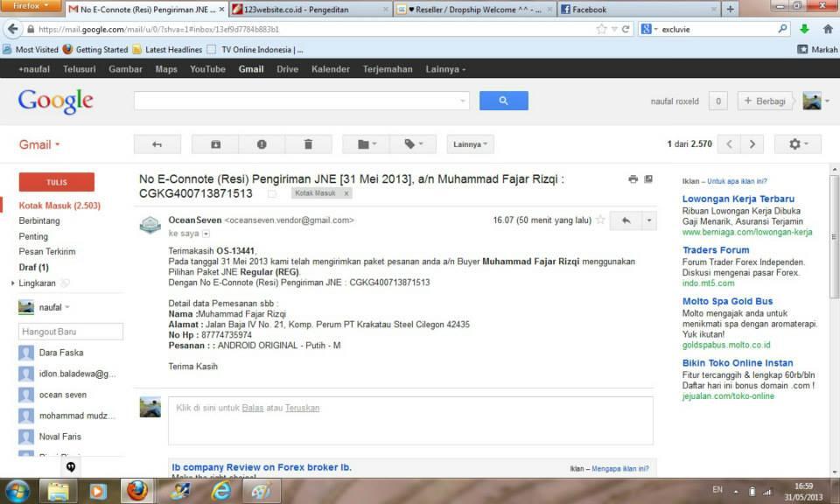This screenshot has height=504, width=840.
Task: Open Firefox downloads arrow
Action: 804,29
